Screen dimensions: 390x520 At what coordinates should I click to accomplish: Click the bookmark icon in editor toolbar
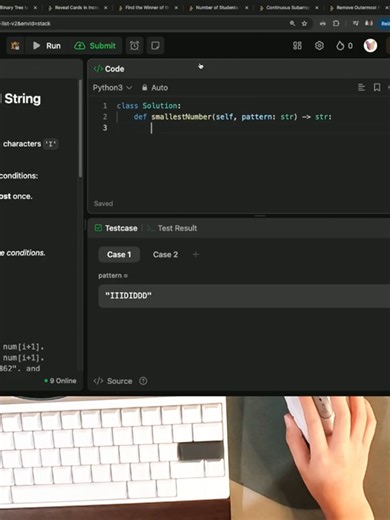(x=377, y=87)
